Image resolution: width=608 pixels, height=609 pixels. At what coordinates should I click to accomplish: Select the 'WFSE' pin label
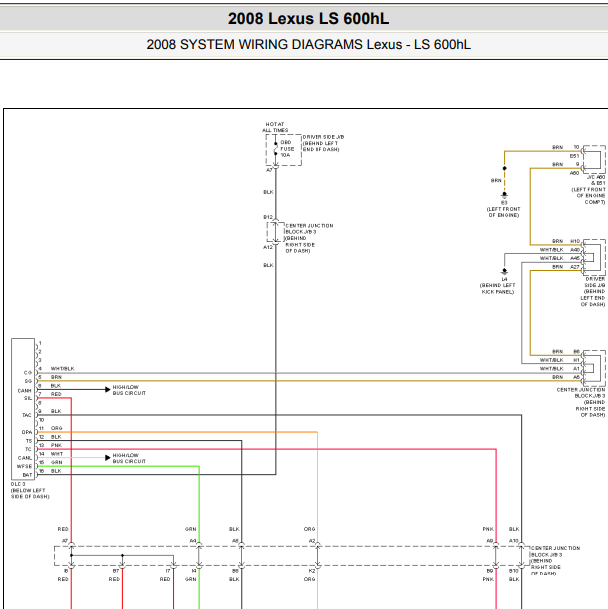click(x=24, y=466)
